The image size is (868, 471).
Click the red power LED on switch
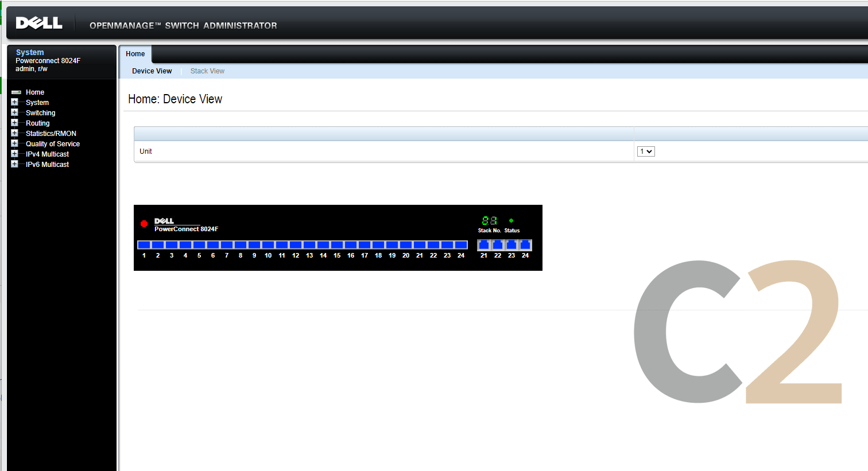click(x=144, y=224)
